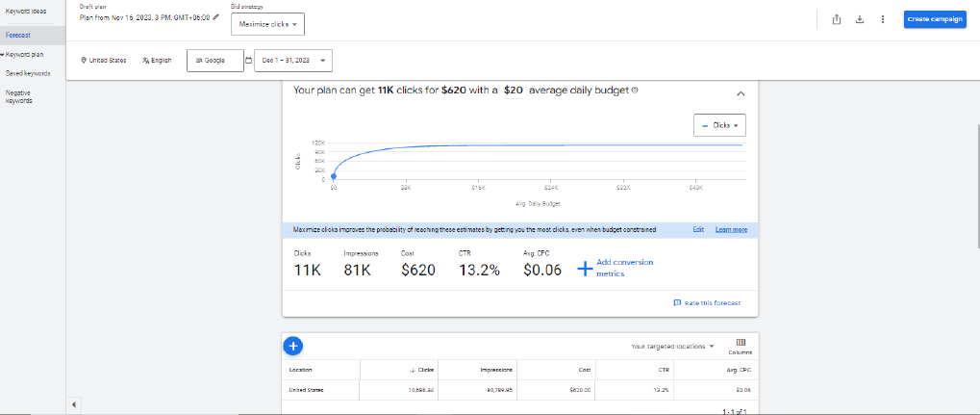Click the language icon beside English

point(145,61)
